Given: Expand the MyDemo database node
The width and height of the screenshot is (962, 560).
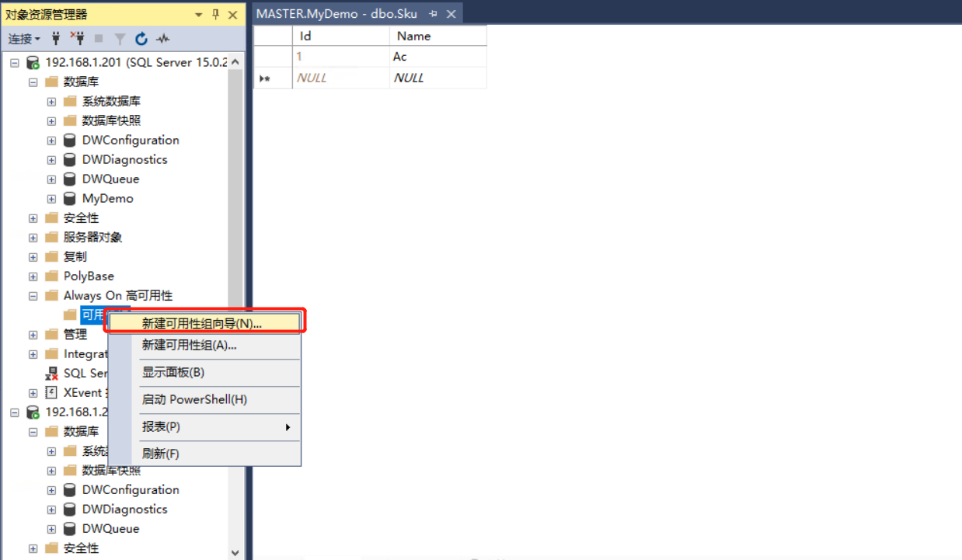Looking at the screenshot, I should (51, 198).
